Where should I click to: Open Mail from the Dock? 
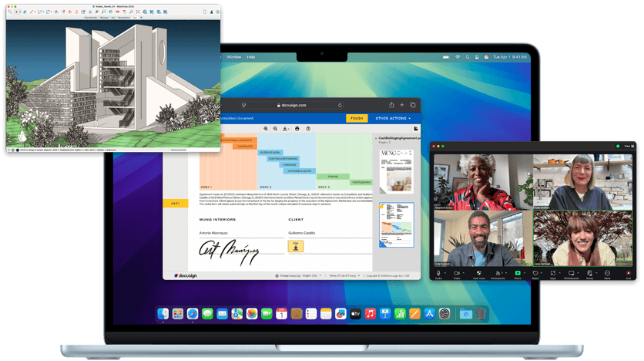pyautogui.click(x=222, y=314)
